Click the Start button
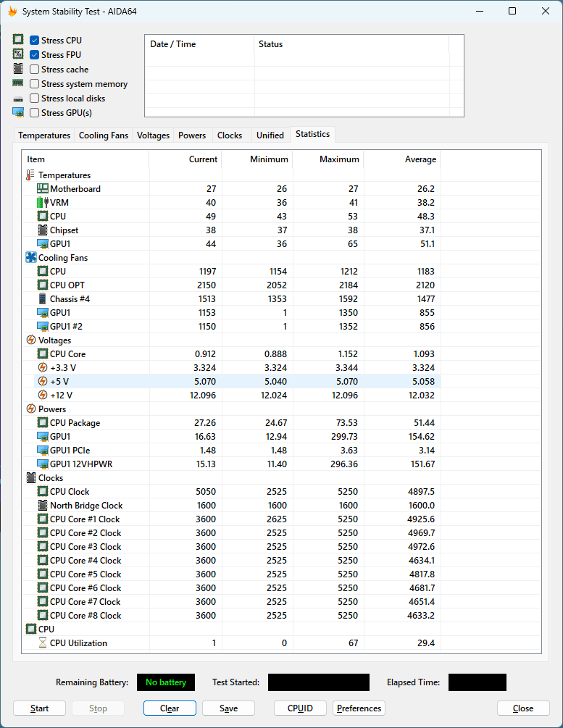Image resolution: width=563 pixels, height=728 pixels. 39,708
